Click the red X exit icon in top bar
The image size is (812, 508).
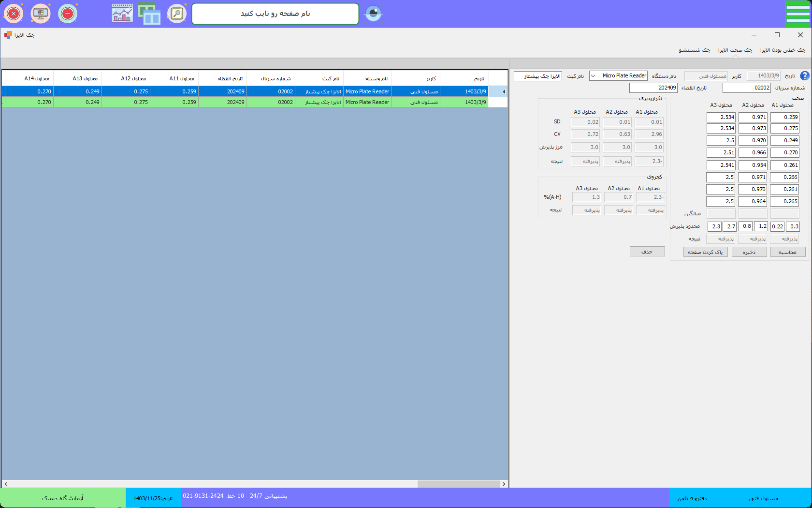(14, 14)
